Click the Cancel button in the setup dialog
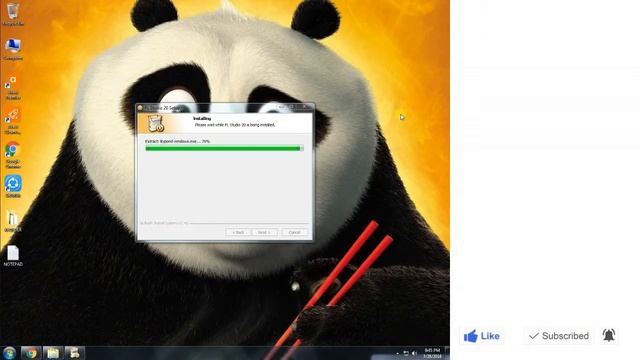640x360 pixels. pyautogui.click(x=294, y=232)
